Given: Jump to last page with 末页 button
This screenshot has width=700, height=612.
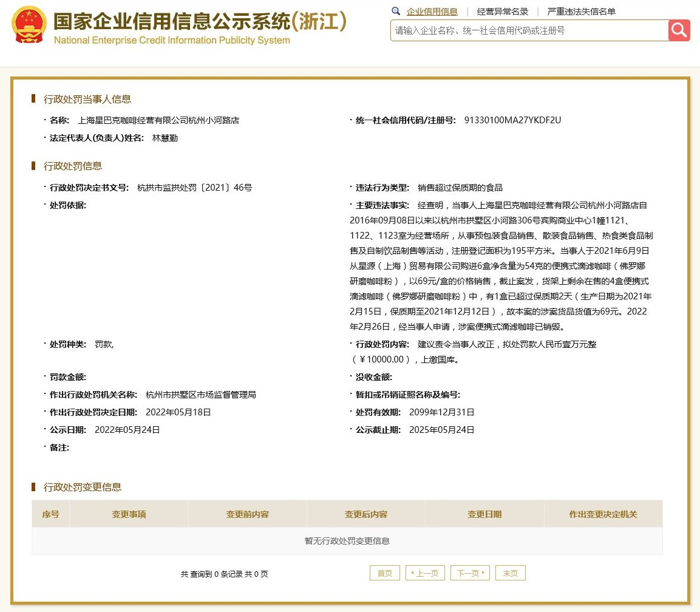Looking at the screenshot, I should [510, 573].
